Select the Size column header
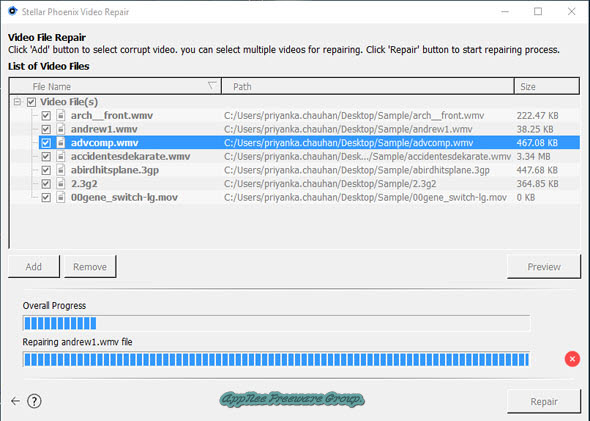Image resolution: width=590 pixels, height=421 pixels. click(547, 86)
